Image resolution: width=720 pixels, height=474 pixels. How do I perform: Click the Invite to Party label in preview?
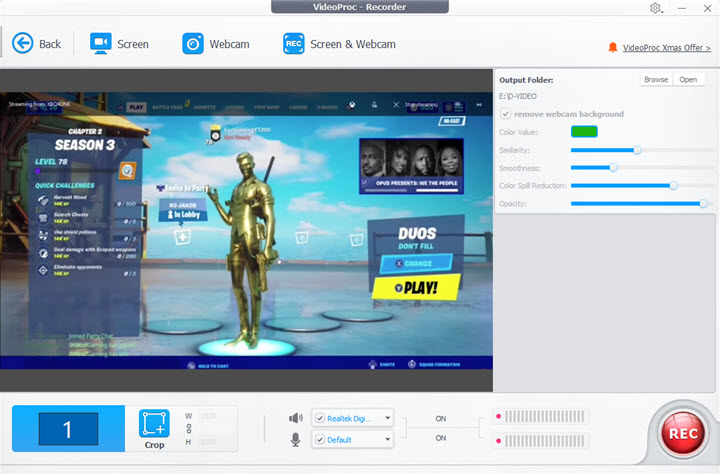(x=183, y=188)
